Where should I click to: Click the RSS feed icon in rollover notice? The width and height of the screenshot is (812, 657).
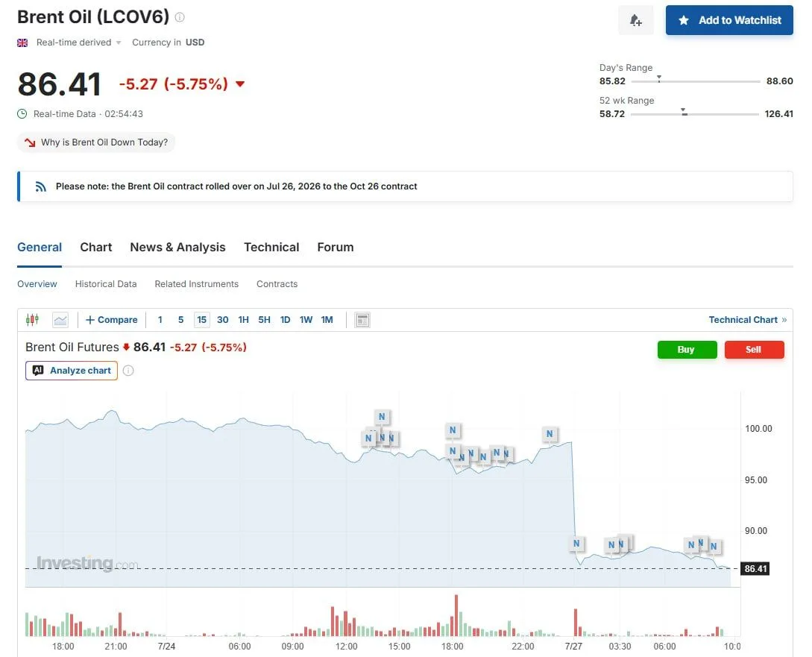coord(41,186)
